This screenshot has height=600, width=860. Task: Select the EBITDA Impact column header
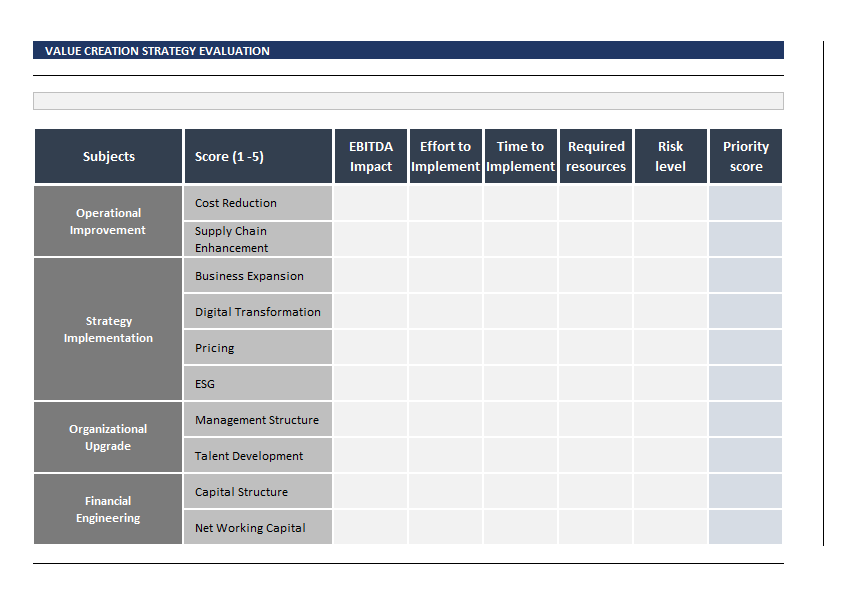[371, 156]
